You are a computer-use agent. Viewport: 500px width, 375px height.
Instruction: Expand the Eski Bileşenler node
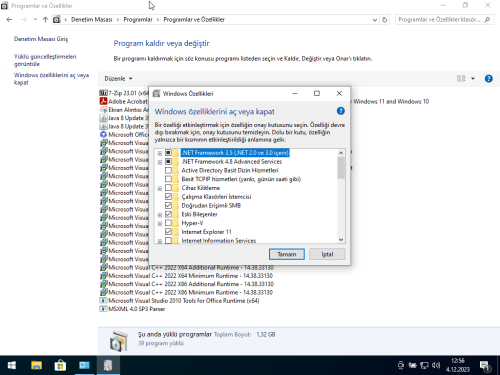[160, 215]
